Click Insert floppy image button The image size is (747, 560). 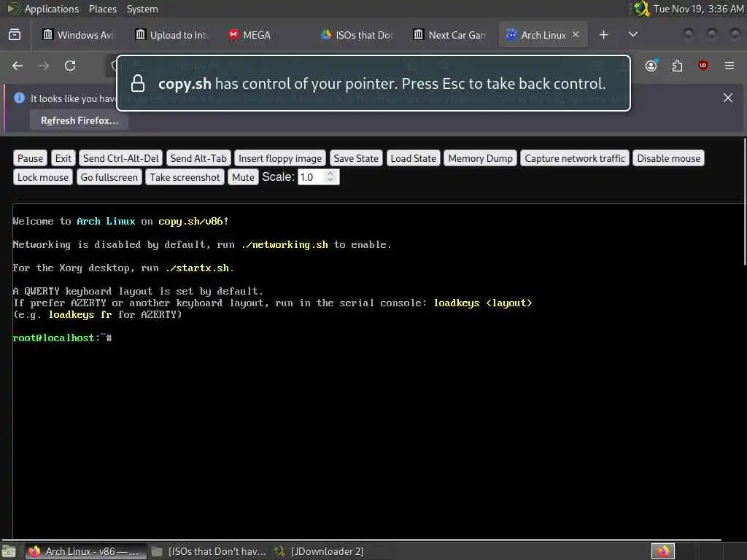tap(280, 158)
